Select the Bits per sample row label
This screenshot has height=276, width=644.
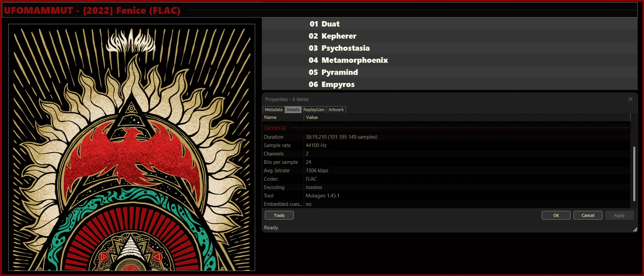click(281, 162)
